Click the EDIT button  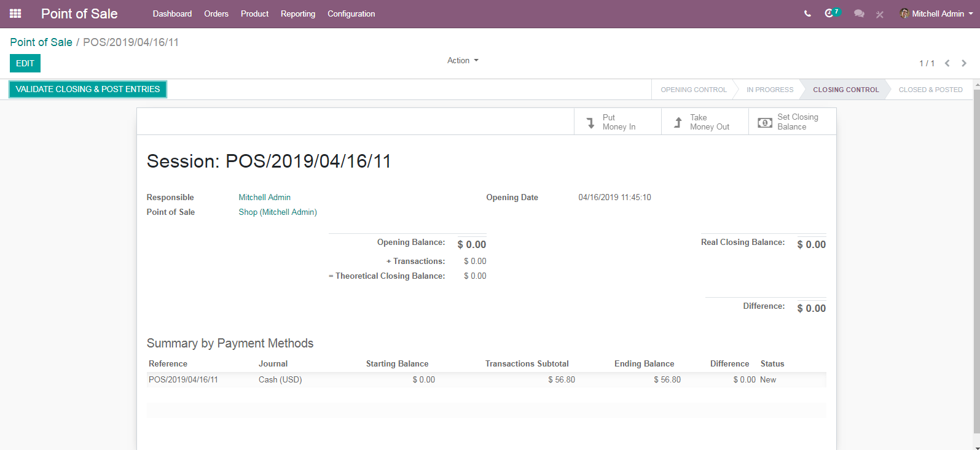25,63
